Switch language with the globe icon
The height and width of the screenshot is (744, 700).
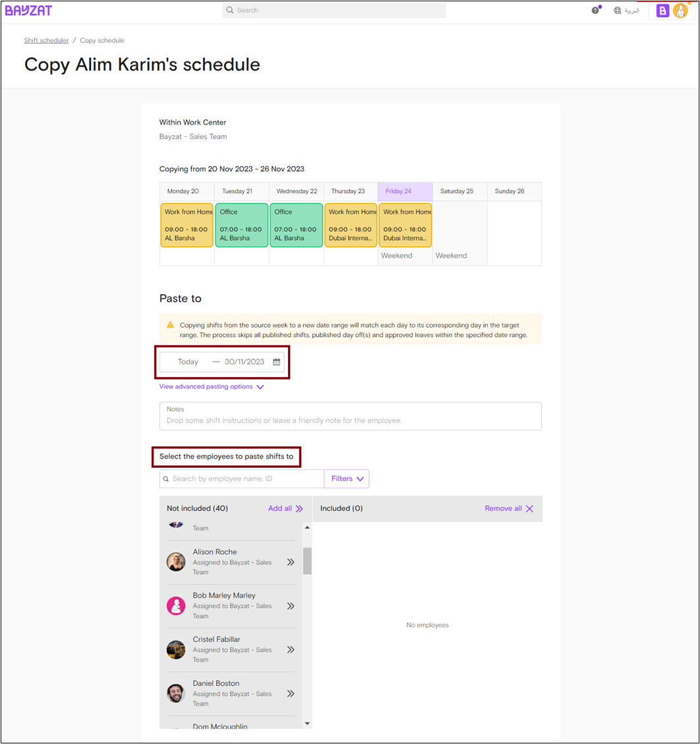(x=617, y=11)
